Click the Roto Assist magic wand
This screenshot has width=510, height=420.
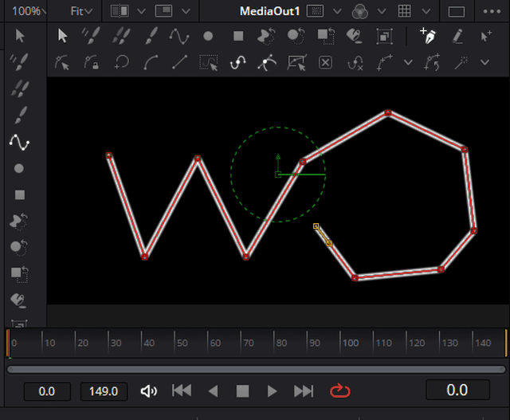coord(461,62)
